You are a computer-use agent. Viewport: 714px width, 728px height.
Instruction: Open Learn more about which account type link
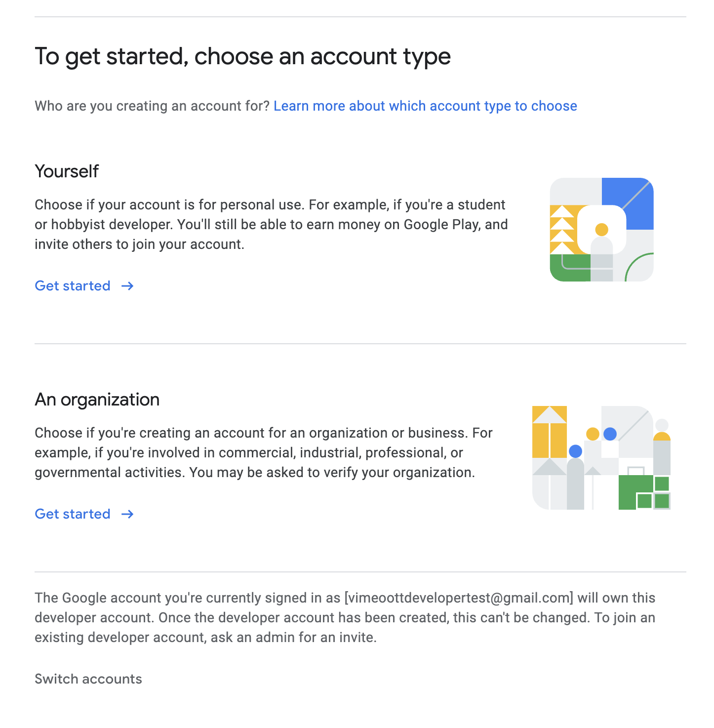point(425,106)
